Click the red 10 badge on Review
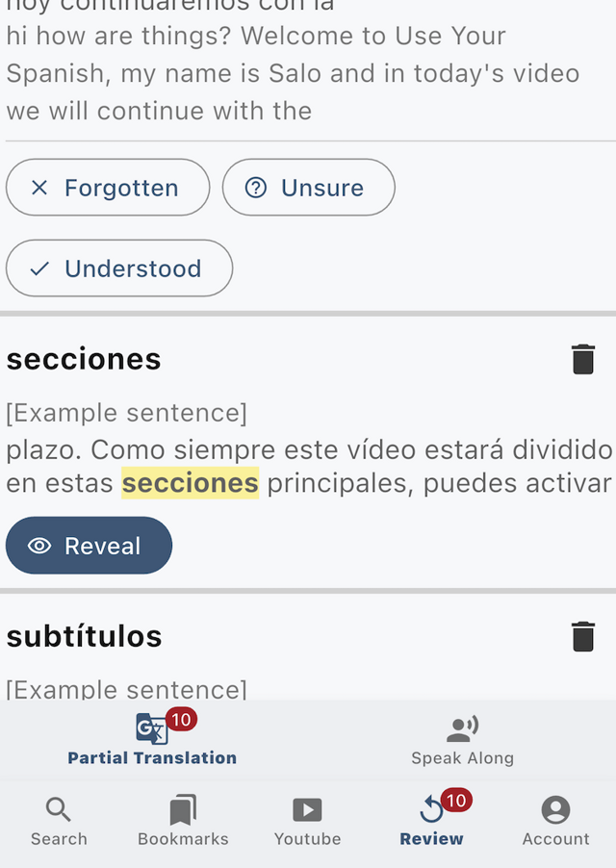Viewport: 616px width, 868px height. click(456, 801)
